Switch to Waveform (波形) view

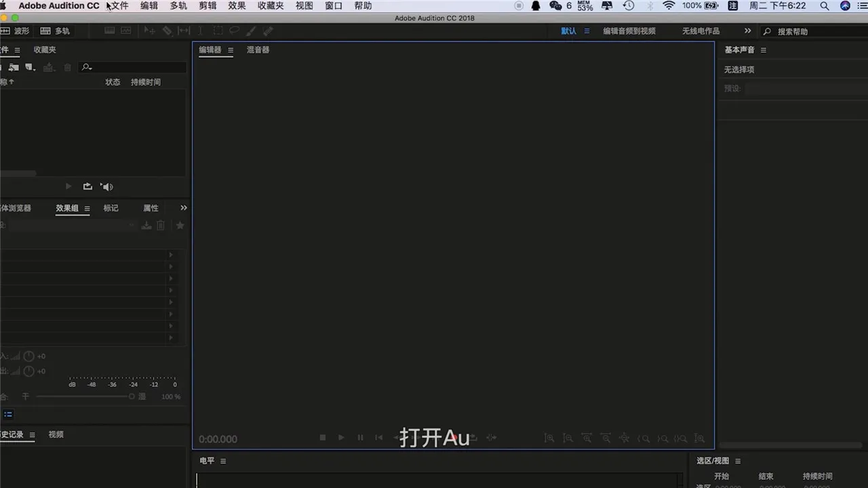click(x=16, y=31)
